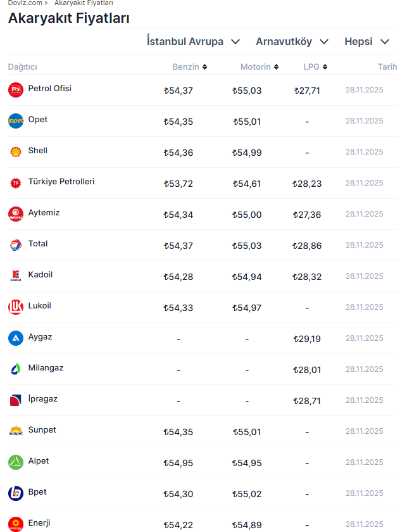Click the Aytemiz logo icon
Image resolution: width=407 pixels, height=532 pixels.
(16, 214)
